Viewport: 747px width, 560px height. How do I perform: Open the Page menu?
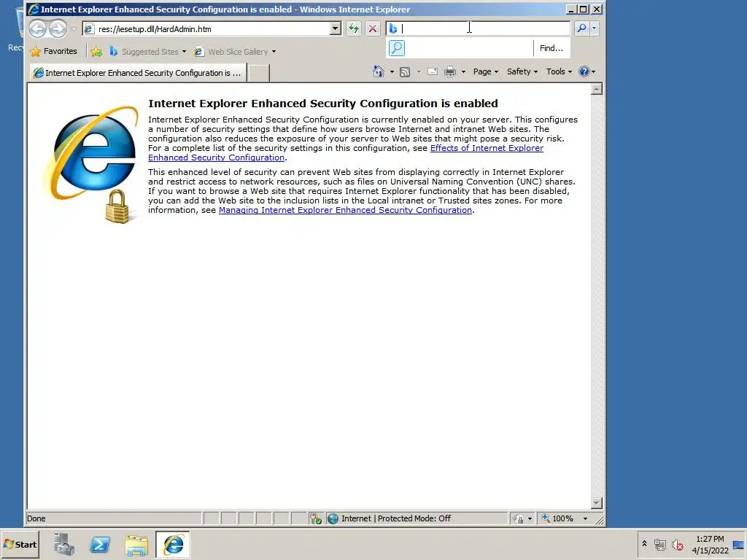coord(485,71)
